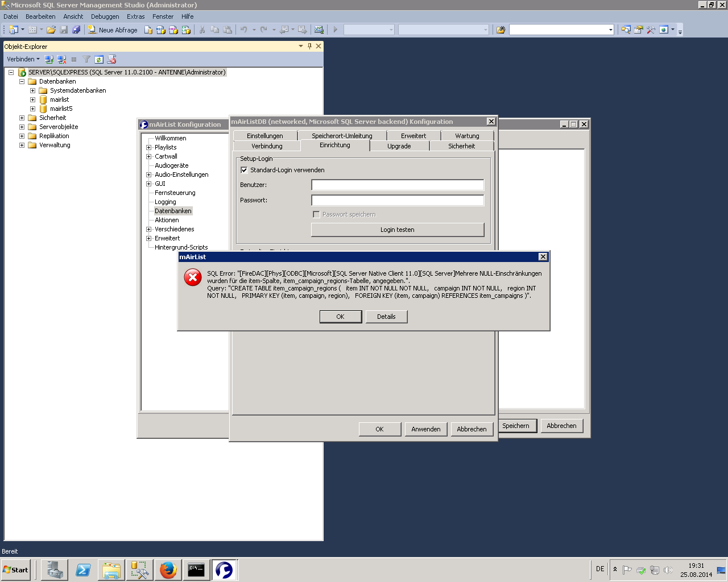Click Disconnect icon in Objekt-Explorer

pos(62,59)
